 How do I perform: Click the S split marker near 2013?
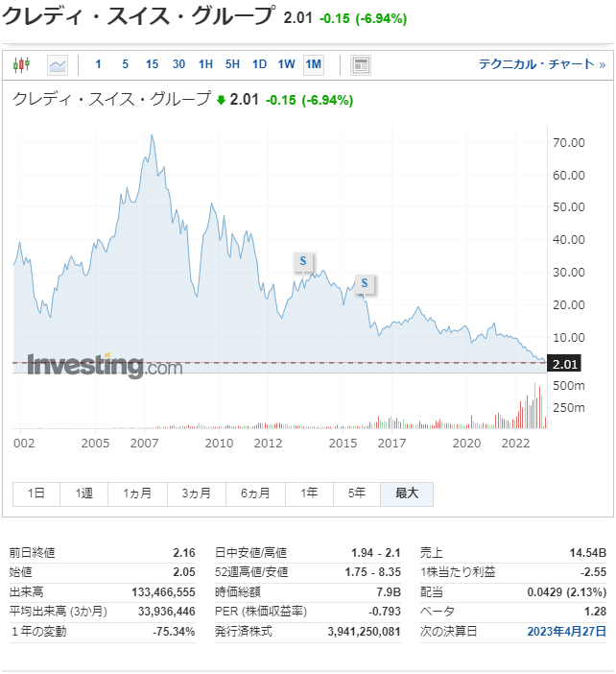[303, 261]
